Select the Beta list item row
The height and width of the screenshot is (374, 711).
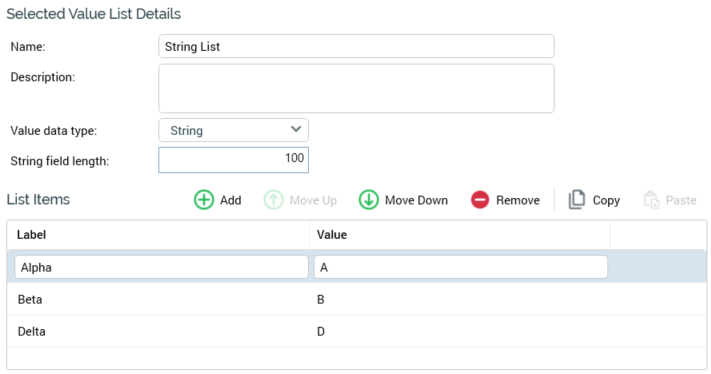click(x=357, y=299)
